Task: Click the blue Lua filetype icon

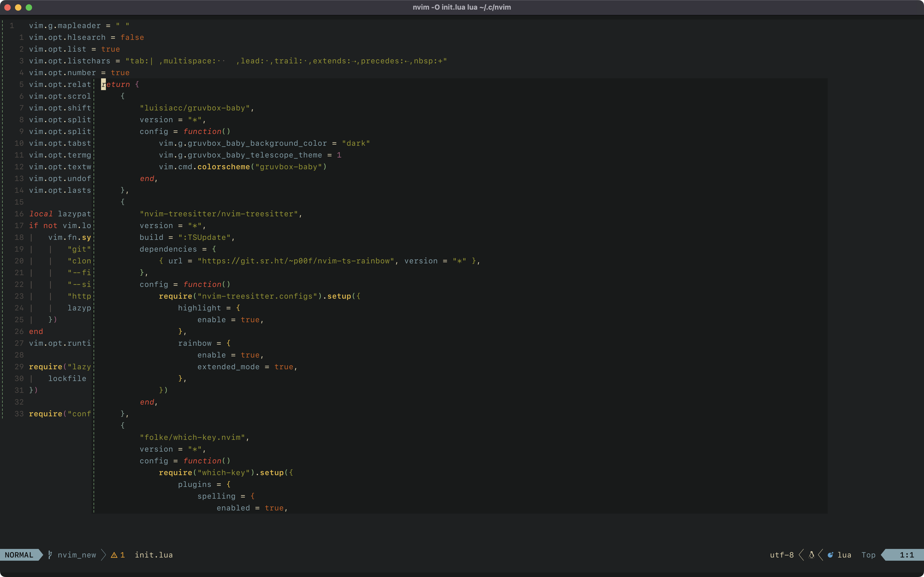Action: coord(830,555)
